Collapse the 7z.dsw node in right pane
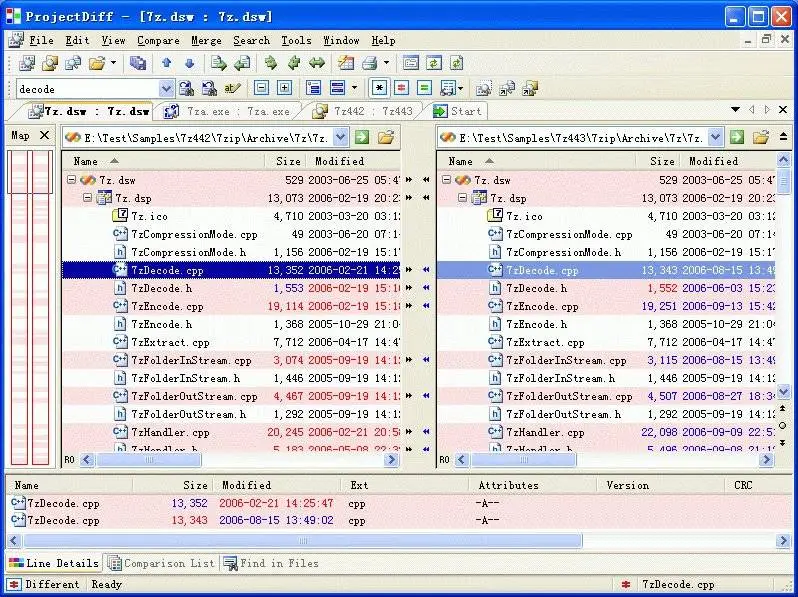This screenshot has width=798, height=597. 446,180
